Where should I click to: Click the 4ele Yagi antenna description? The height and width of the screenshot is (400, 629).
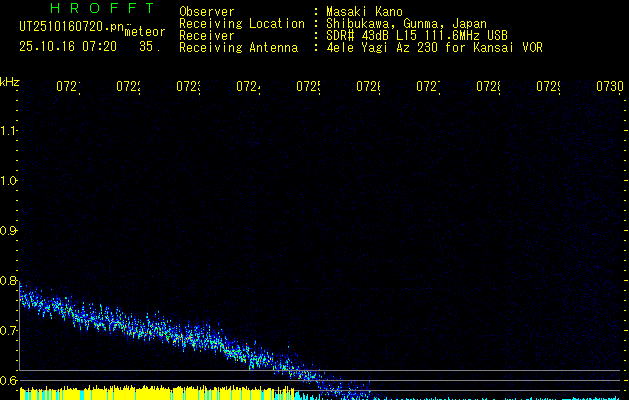434,47
